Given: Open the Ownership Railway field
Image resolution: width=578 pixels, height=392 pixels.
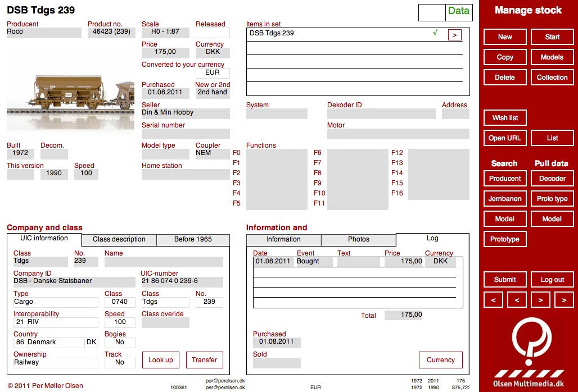Looking at the screenshot, I should tap(56, 363).
